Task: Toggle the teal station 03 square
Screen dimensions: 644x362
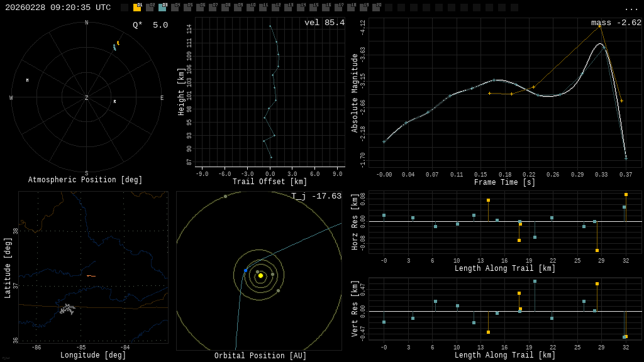Action: coord(162,8)
